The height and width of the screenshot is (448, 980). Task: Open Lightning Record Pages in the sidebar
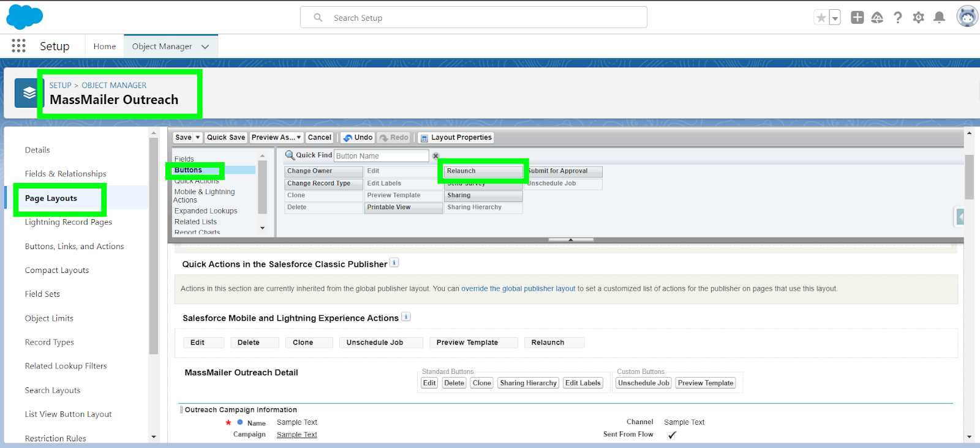point(69,222)
